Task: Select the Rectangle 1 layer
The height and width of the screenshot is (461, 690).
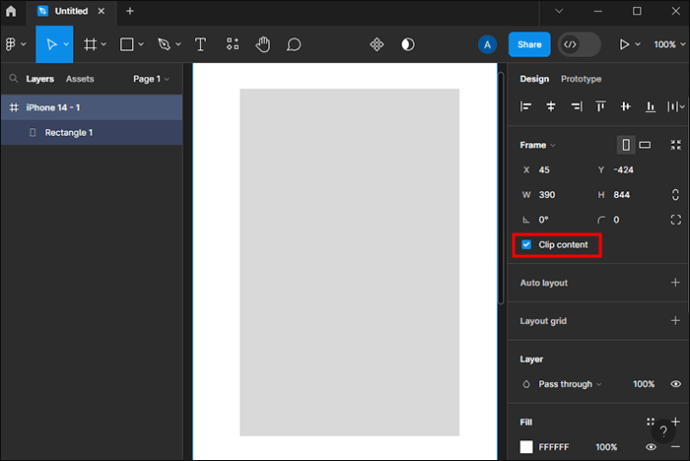Action: tap(68, 132)
